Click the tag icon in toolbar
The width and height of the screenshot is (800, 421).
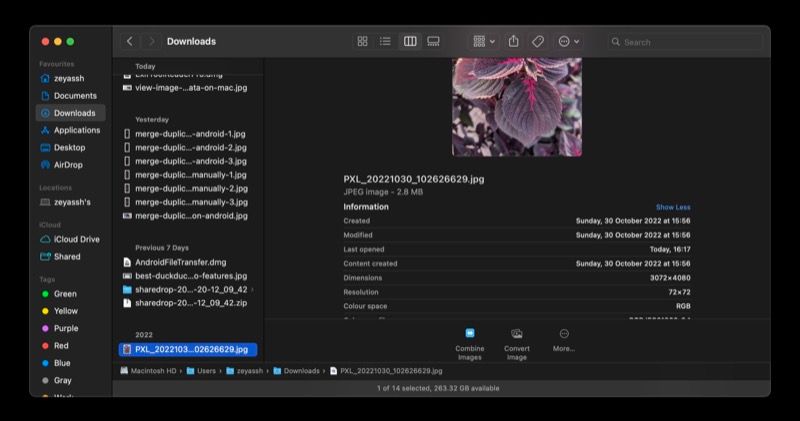pyautogui.click(x=538, y=41)
